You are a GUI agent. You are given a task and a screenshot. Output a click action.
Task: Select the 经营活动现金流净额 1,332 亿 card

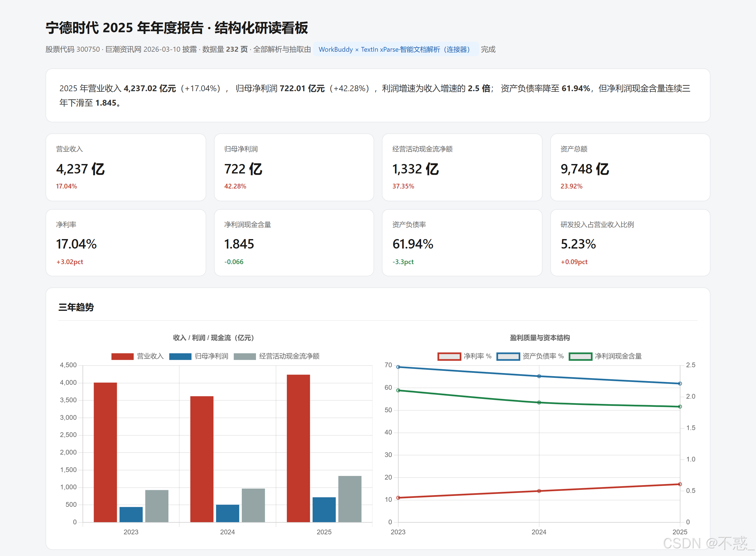462,167
